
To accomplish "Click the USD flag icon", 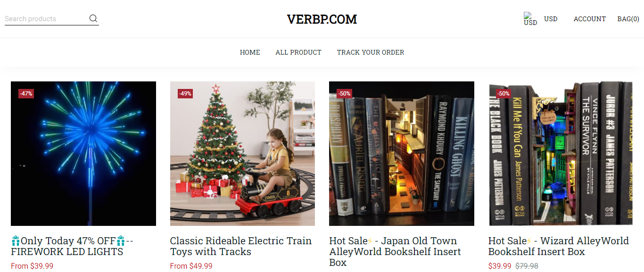I will [x=530, y=19].
